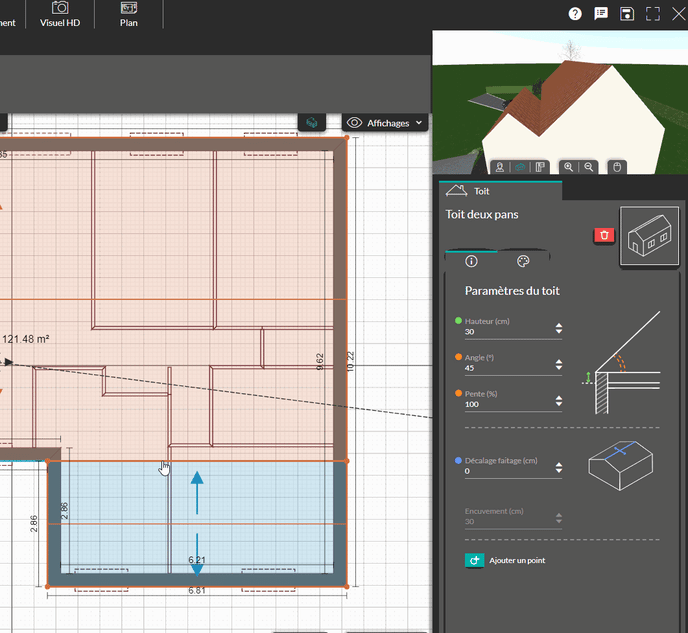Save project with the floppy disk icon
This screenshot has width=688, height=633.
(627, 14)
